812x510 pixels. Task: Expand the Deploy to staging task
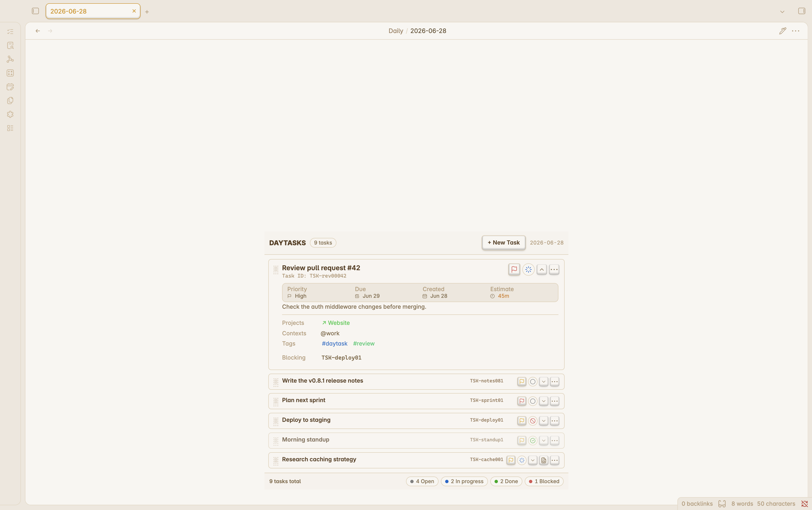pos(543,421)
